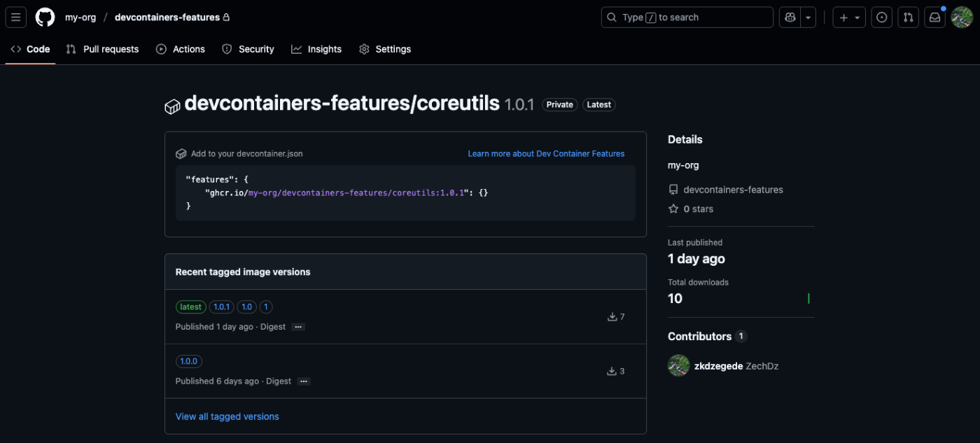980x443 pixels.
Task: Open 'Learn more about Dev Container Features'
Action: point(546,153)
